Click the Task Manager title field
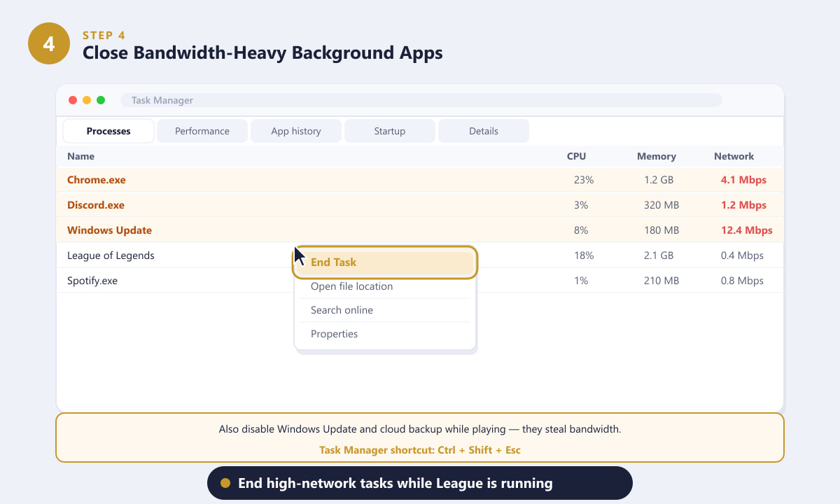Viewport: 840px width, 504px height. click(421, 100)
